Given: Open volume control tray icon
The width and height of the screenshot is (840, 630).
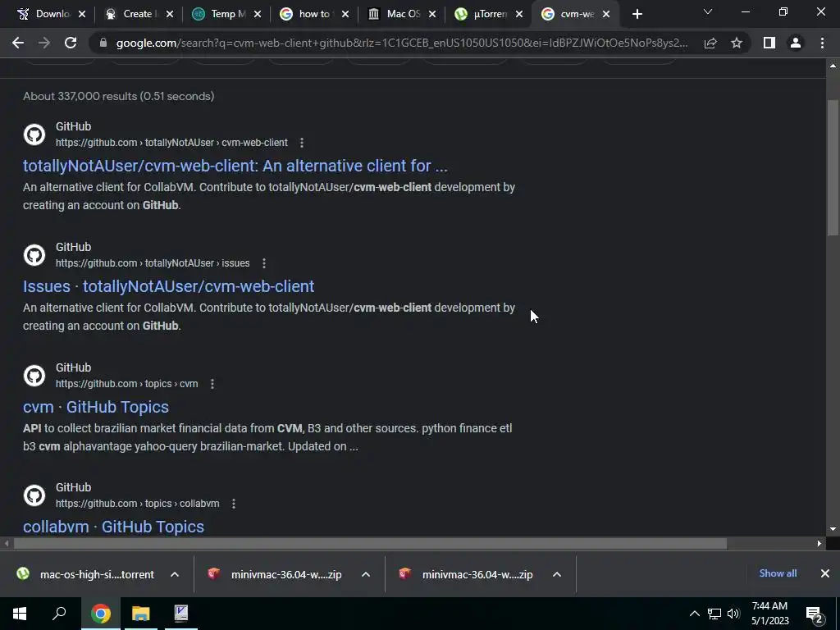Looking at the screenshot, I should pos(733,614).
